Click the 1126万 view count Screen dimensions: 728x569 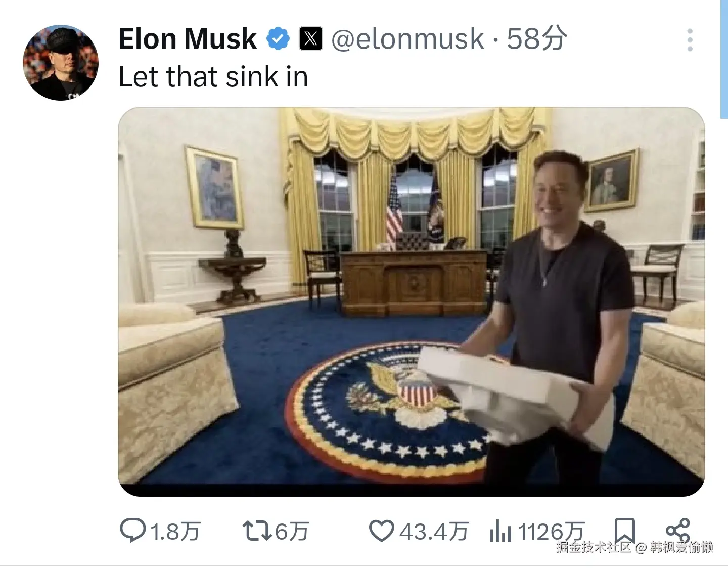551,532
